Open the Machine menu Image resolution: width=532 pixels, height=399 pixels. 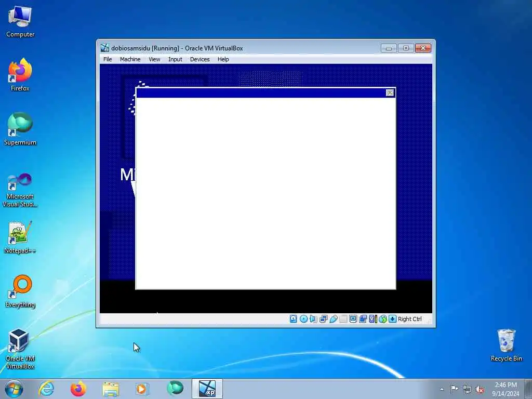(130, 59)
